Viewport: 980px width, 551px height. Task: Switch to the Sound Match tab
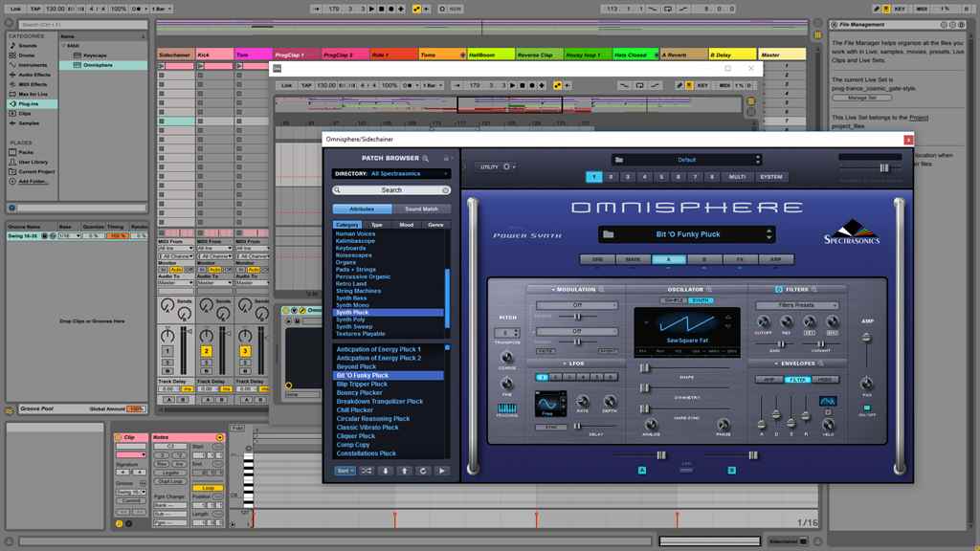point(421,209)
